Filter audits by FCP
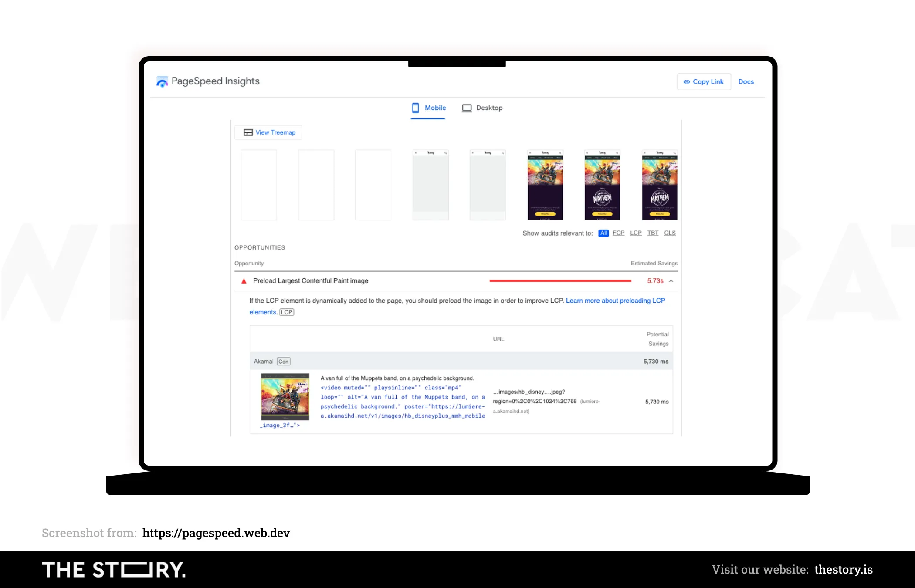This screenshot has width=915, height=588. (618, 233)
